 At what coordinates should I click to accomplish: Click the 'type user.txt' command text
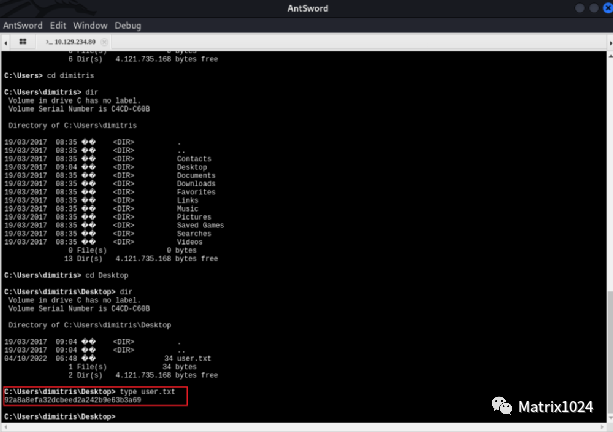tap(147, 392)
